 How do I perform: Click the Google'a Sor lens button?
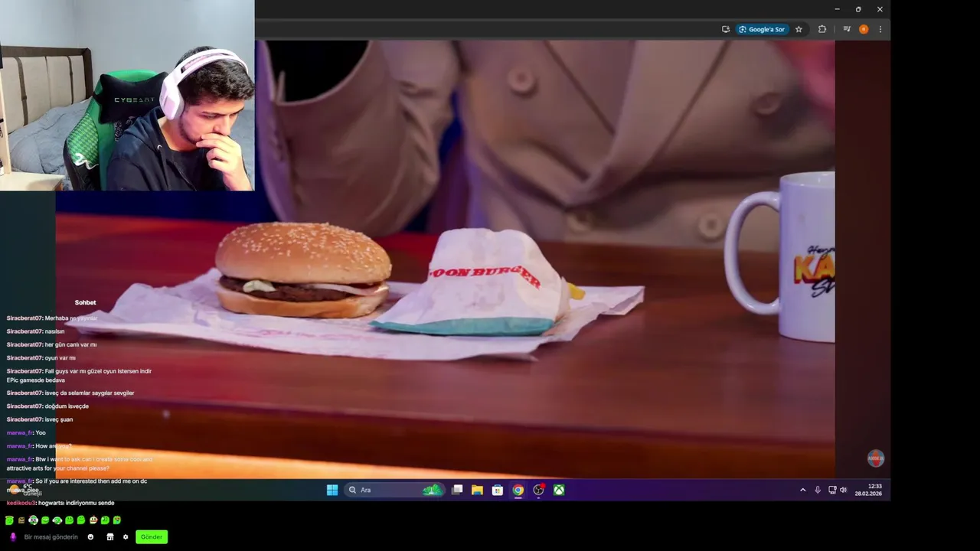click(762, 29)
